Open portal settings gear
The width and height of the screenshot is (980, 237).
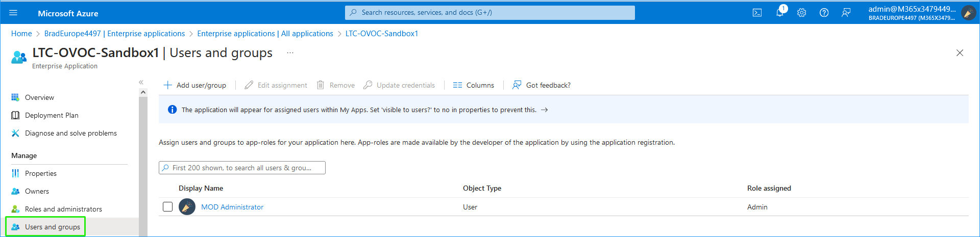[x=802, y=13]
